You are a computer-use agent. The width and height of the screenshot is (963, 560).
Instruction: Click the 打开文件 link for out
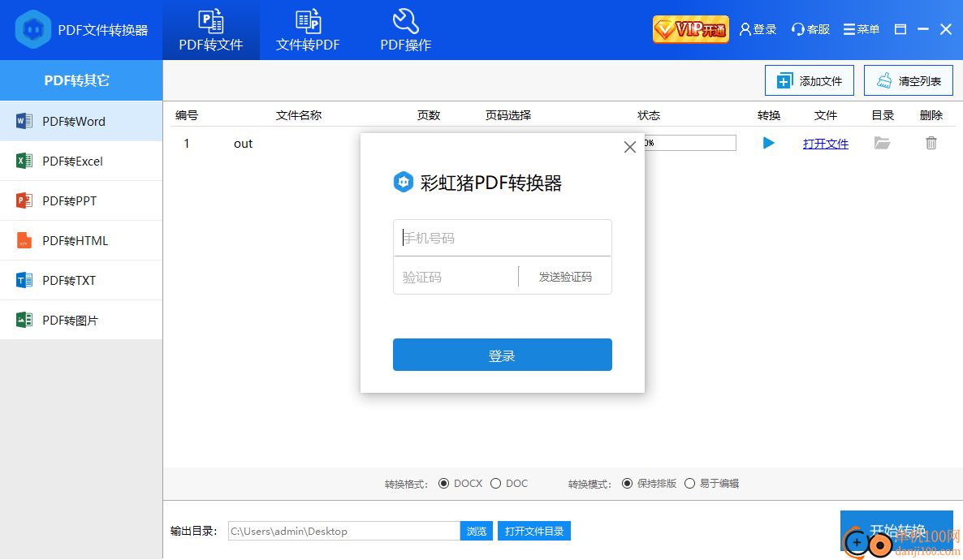coord(826,144)
